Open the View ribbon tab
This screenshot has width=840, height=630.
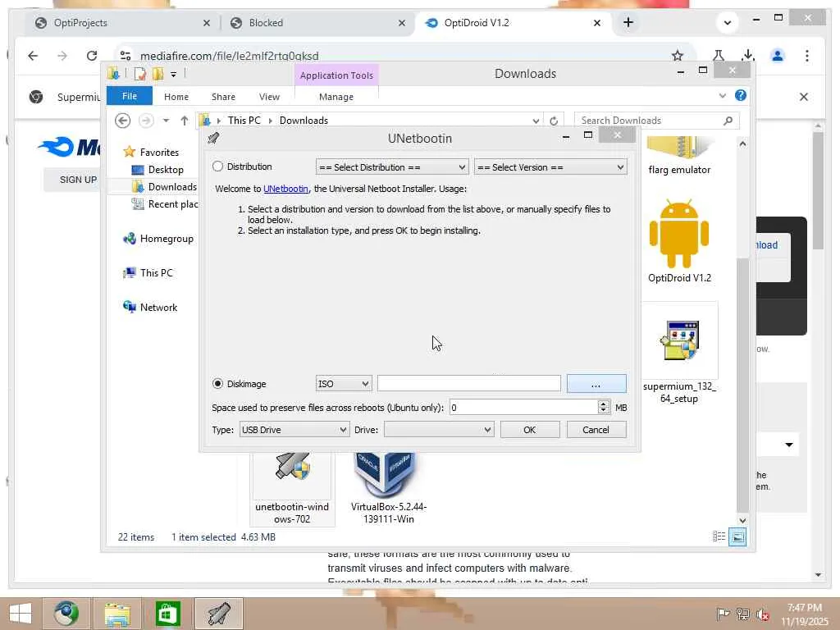pos(269,97)
